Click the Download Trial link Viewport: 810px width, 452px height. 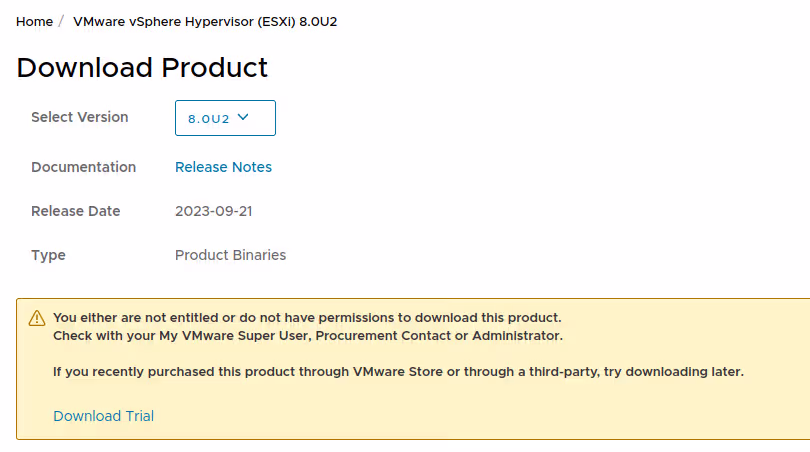tap(103, 416)
